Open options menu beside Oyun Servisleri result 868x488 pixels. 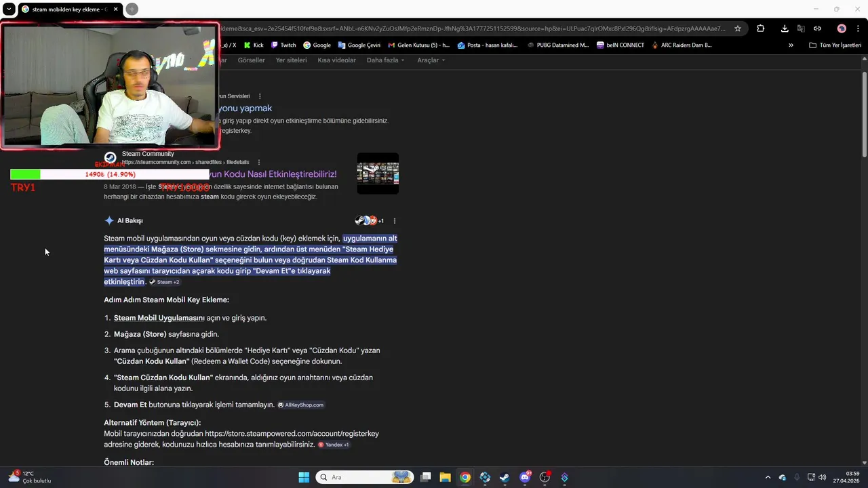point(260,96)
